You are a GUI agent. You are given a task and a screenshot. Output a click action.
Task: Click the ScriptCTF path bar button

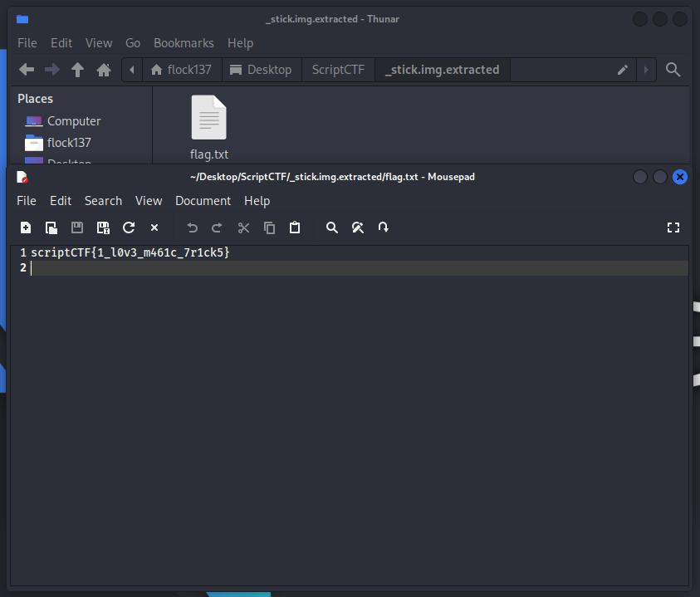tap(338, 70)
